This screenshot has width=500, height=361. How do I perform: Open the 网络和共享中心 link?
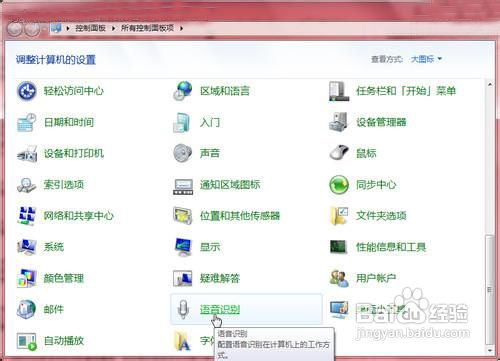[79, 216]
